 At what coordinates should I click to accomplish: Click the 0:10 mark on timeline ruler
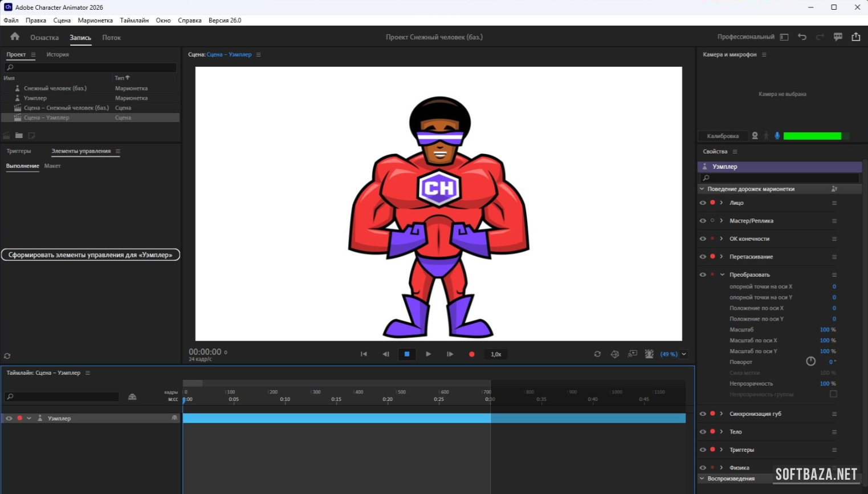285,399
